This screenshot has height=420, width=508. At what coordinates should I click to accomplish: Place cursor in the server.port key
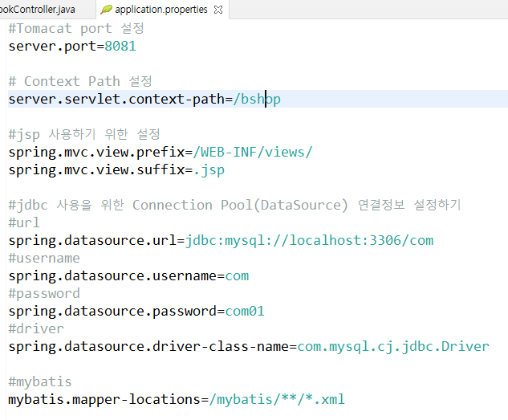(52, 46)
